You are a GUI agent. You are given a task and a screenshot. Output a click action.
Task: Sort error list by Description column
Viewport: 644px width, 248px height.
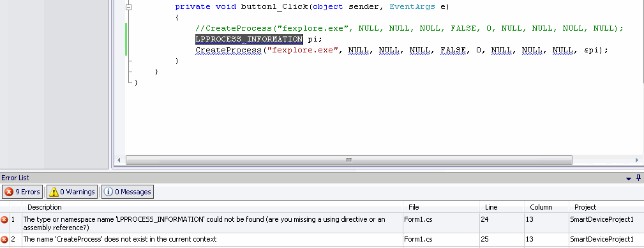click(x=212, y=207)
